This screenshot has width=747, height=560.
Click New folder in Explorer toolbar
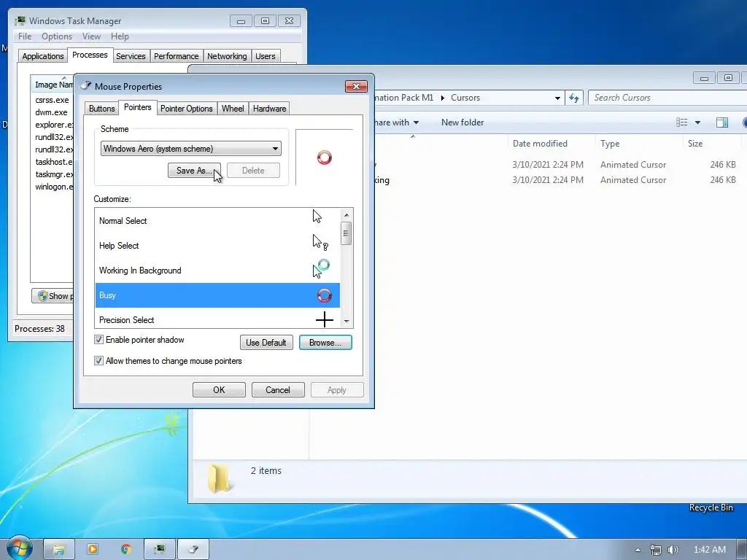coord(462,122)
